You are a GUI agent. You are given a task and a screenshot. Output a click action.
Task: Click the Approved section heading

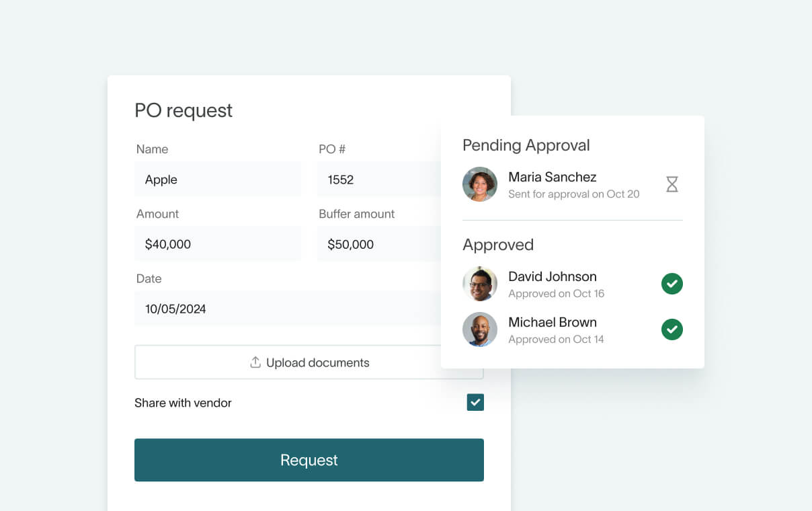tap(498, 245)
